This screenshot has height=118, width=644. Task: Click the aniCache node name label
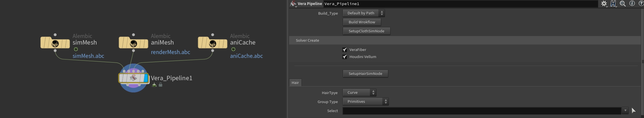tap(243, 43)
